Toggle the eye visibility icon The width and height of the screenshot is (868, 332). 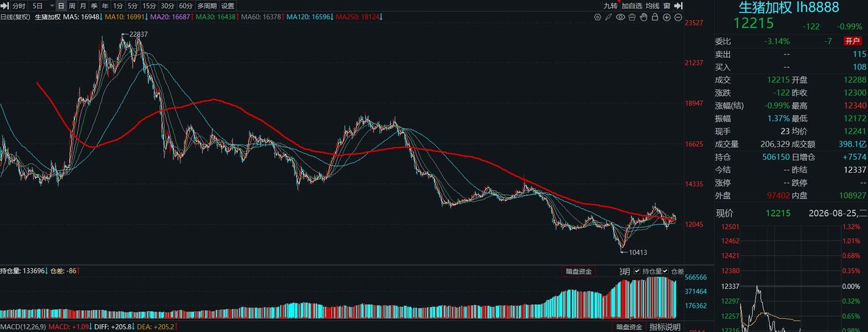click(620, 17)
